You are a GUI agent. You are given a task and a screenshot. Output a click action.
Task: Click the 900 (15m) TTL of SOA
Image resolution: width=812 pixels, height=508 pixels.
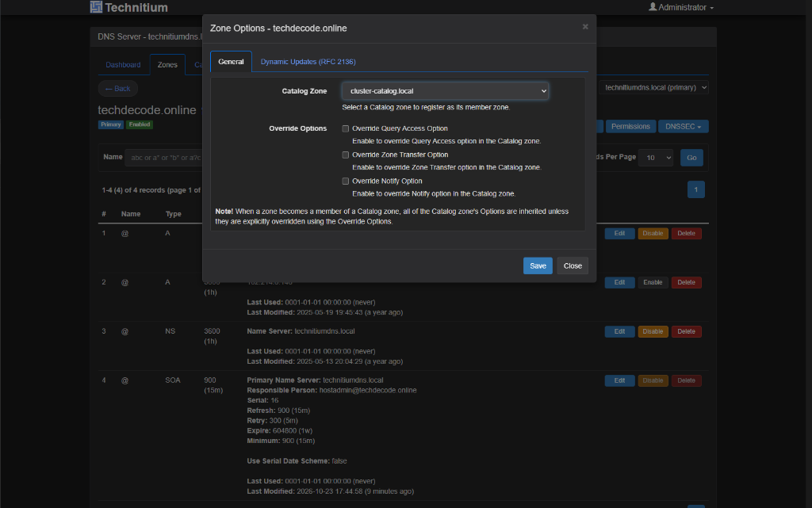point(213,385)
